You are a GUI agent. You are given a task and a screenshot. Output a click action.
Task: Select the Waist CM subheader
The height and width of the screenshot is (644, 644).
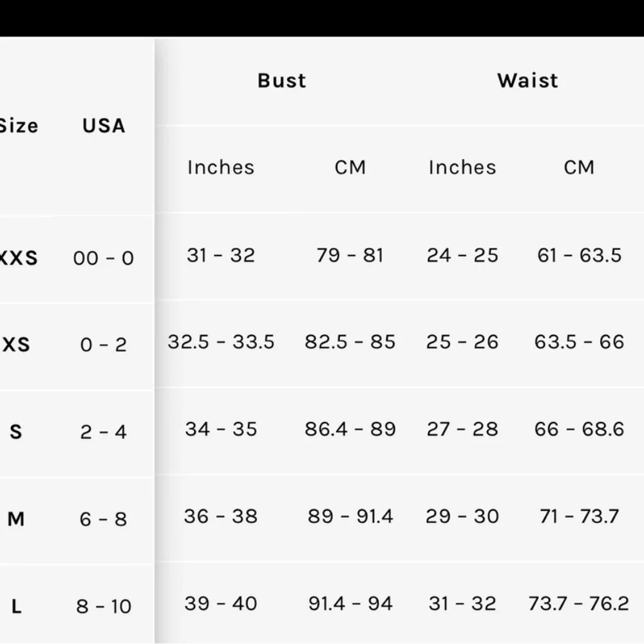point(579,167)
